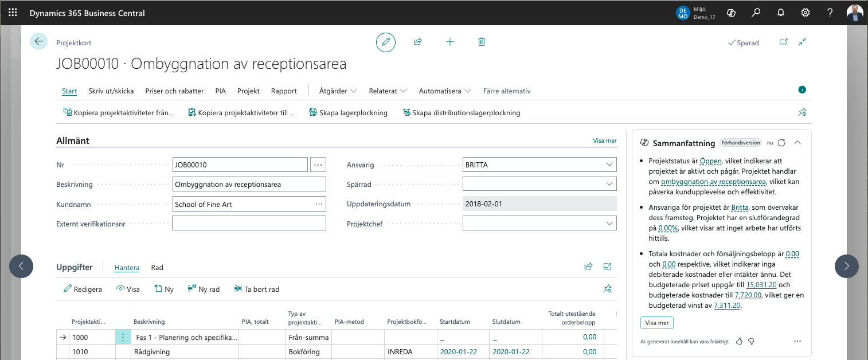Dislike the AI summary with thumbs down

coord(751,341)
